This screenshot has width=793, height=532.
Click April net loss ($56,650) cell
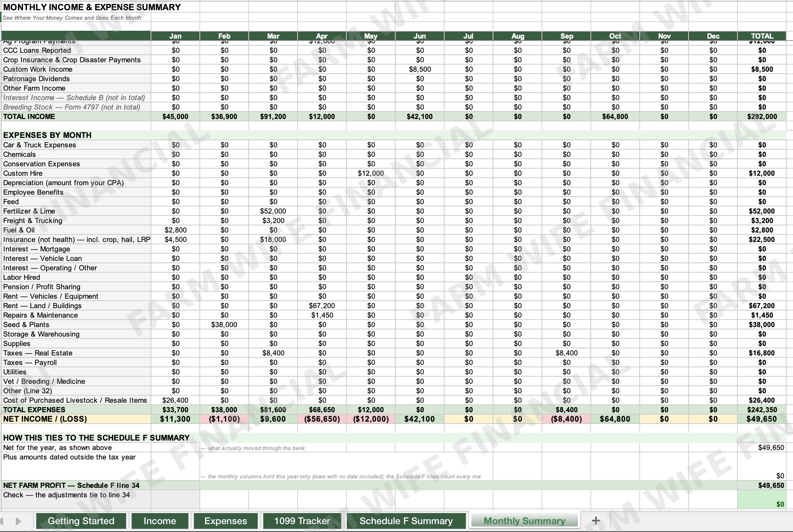322,419
